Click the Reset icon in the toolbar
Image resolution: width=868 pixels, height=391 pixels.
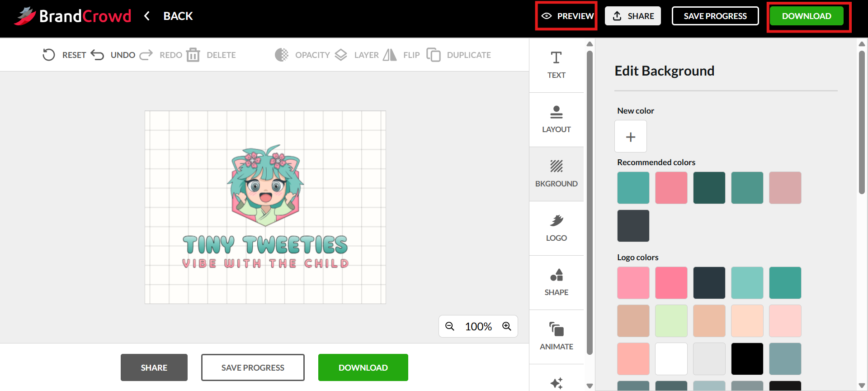click(49, 55)
